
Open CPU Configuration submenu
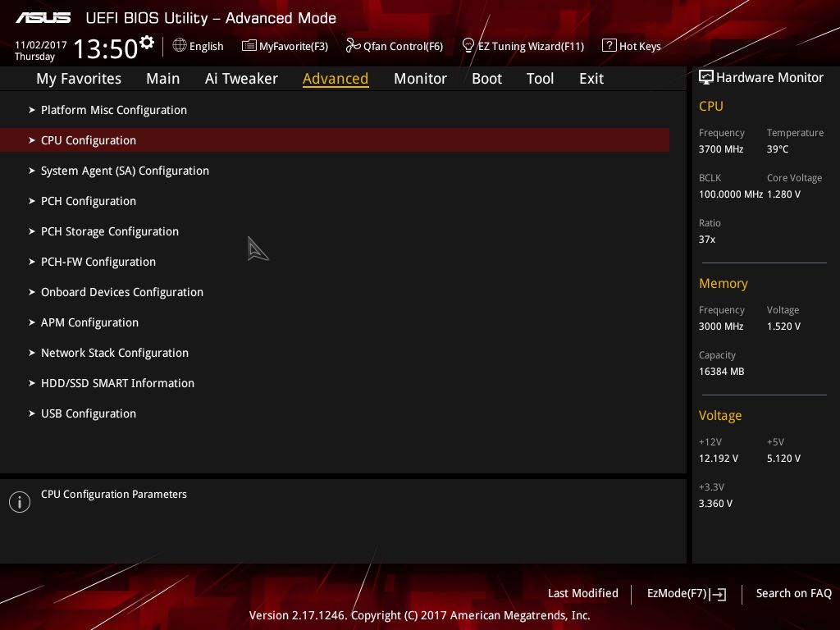click(335, 140)
